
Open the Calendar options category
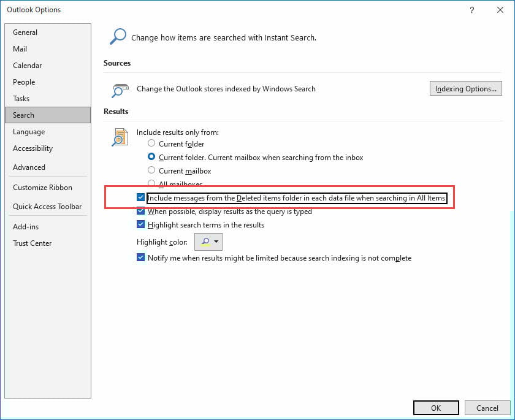pos(48,66)
